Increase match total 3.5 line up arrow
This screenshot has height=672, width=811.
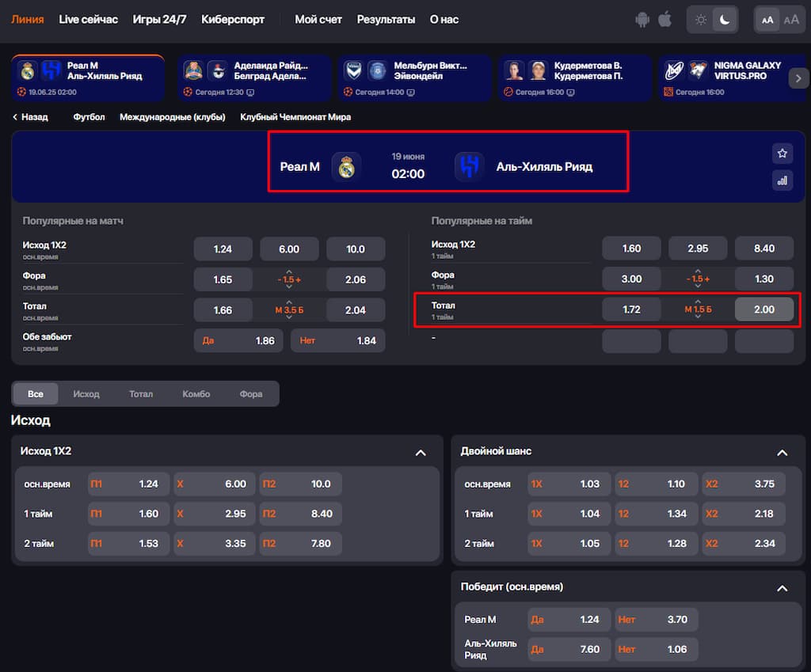(x=289, y=302)
